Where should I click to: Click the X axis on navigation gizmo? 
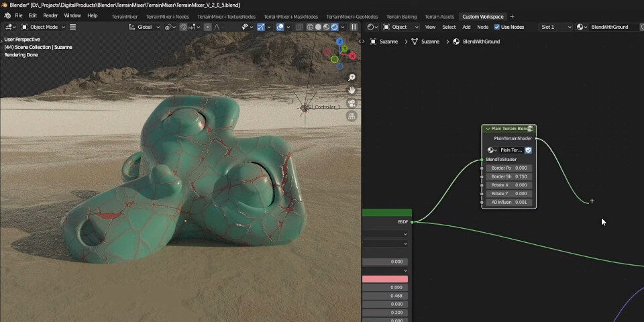point(353,56)
